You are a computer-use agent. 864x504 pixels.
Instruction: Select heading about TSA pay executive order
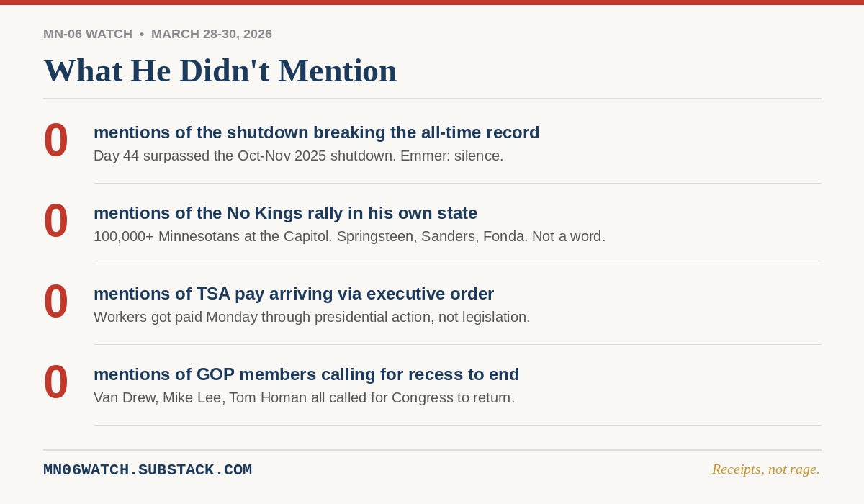pyautogui.click(x=294, y=294)
